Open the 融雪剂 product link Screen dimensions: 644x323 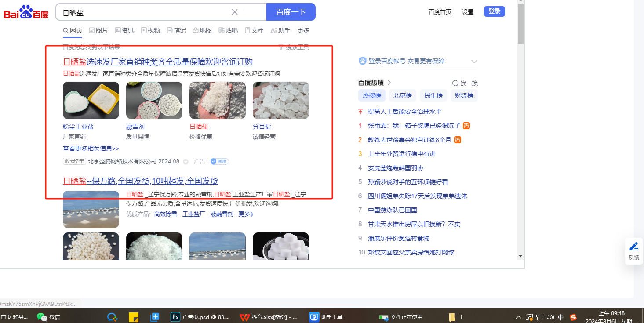135,127
